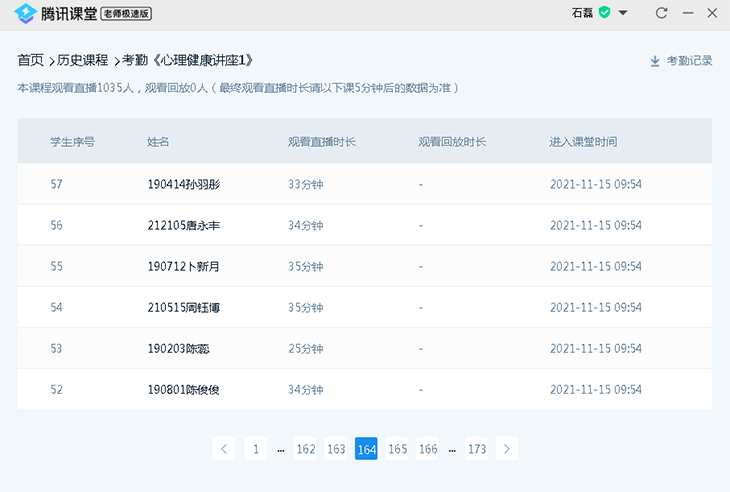730x492 pixels.
Task: Open page 163 in pagination
Action: tap(336, 449)
